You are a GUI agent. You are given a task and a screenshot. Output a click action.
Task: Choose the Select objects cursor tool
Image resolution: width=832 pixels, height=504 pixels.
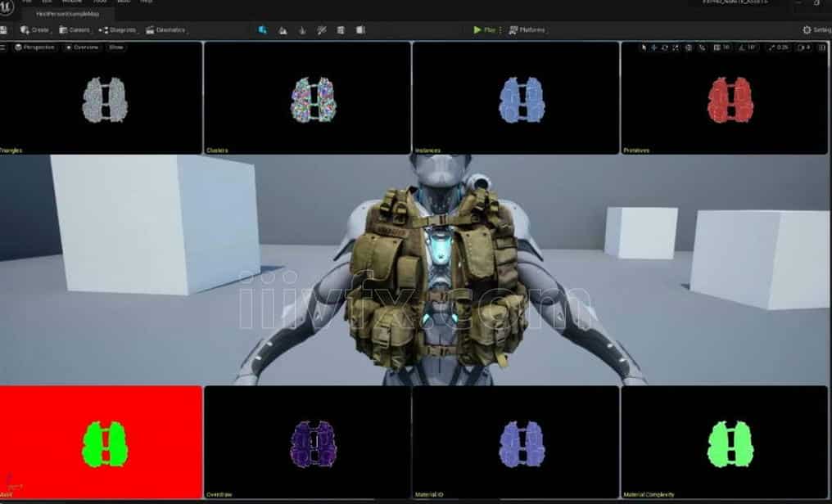coord(644,47)
